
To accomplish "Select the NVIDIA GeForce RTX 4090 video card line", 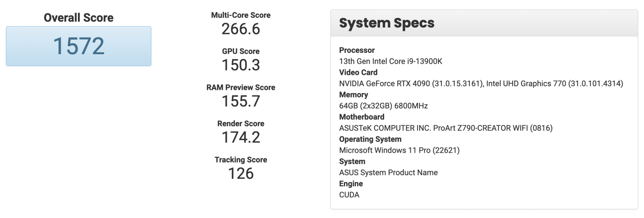I will point(481,84).
